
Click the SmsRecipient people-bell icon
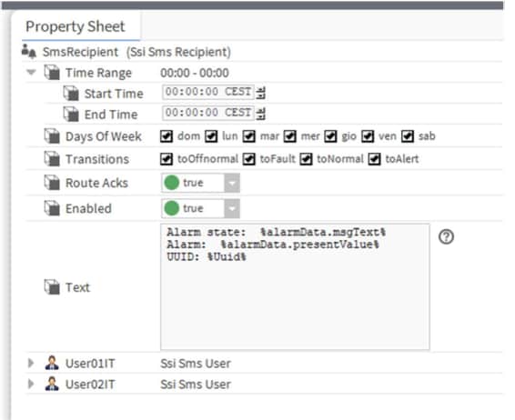pos(29,51)
